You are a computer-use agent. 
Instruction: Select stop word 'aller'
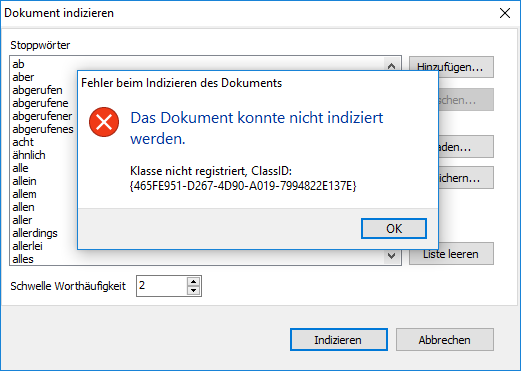(x=22, y=220)
